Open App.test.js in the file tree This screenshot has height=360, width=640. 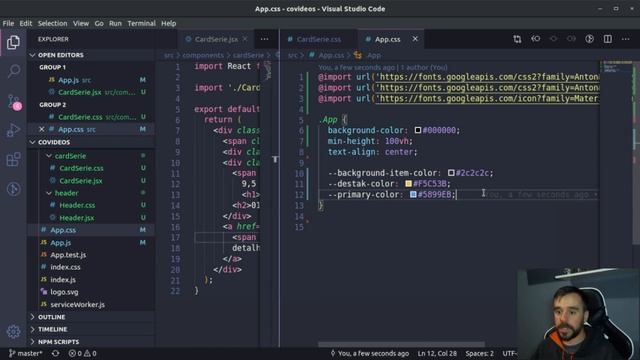click(91, 255)
